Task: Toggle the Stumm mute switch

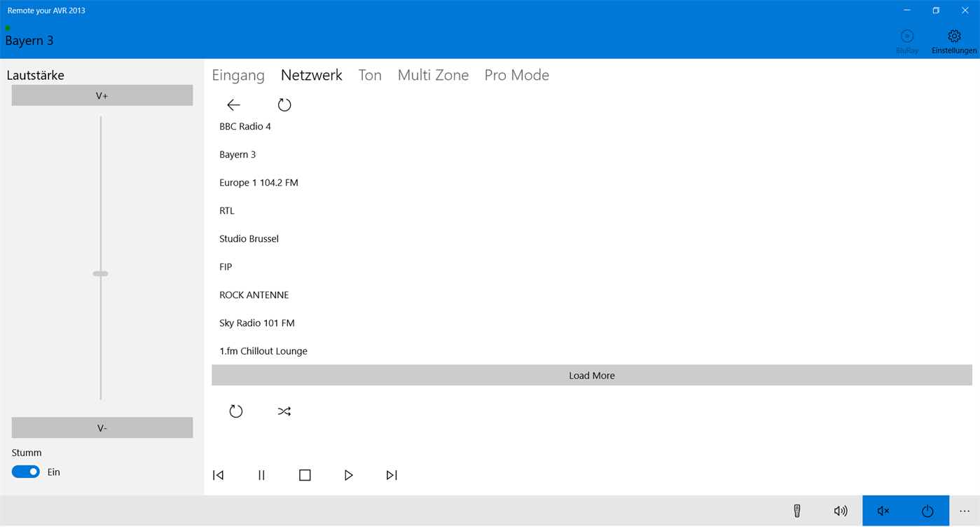Action: pyautogui.click(x=26, y=472)
